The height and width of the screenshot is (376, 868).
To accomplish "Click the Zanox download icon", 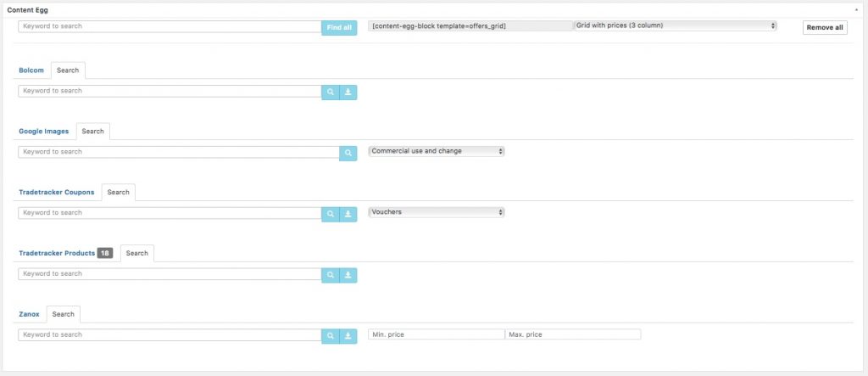I will 348,336.
